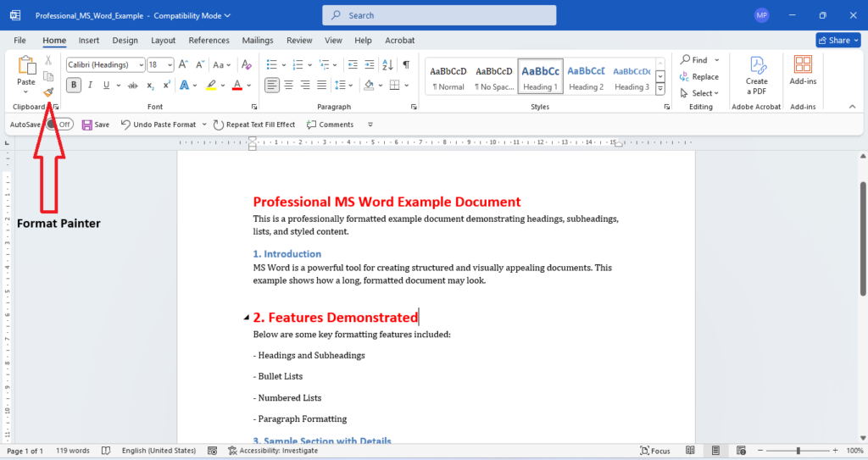Click the Paste clipboard icon
This screenshot has width=868, height=460.
[x=26, y=65]
